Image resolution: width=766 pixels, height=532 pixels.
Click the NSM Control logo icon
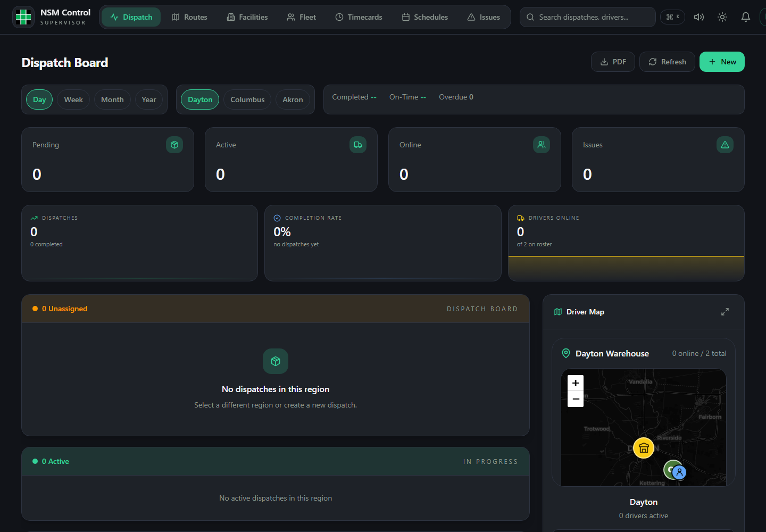tap(23, 17)
